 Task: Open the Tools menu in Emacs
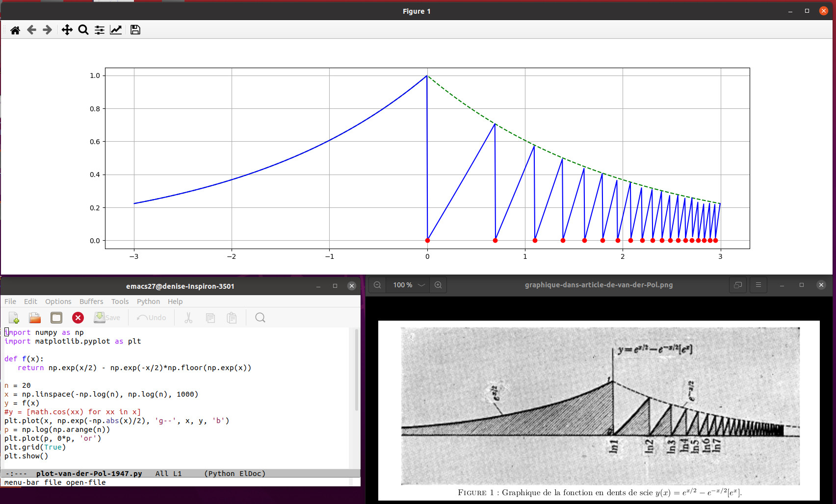pyautogui.click(x=120, y=302)
